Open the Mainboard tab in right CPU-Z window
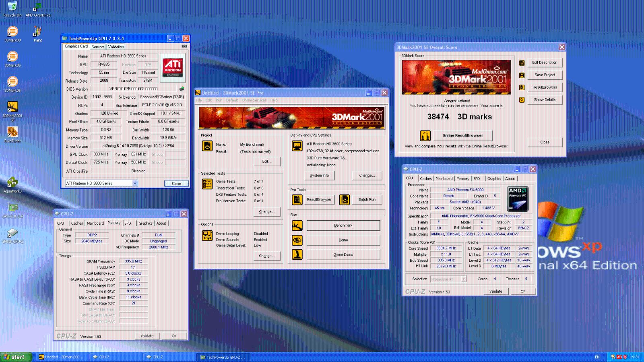The width and height of the screenshot is (644, 362). click(444, 179)
